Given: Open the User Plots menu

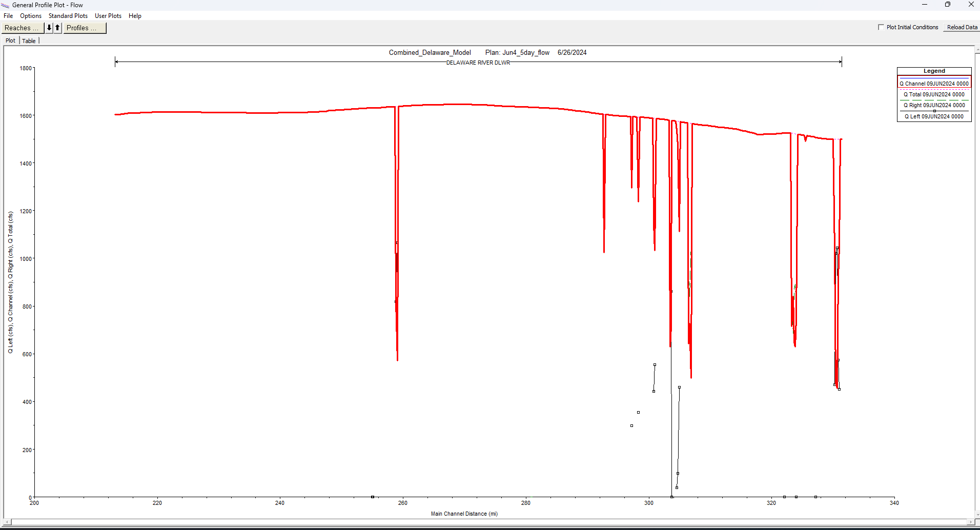Looking at the screenshot, I should (108, 16).
